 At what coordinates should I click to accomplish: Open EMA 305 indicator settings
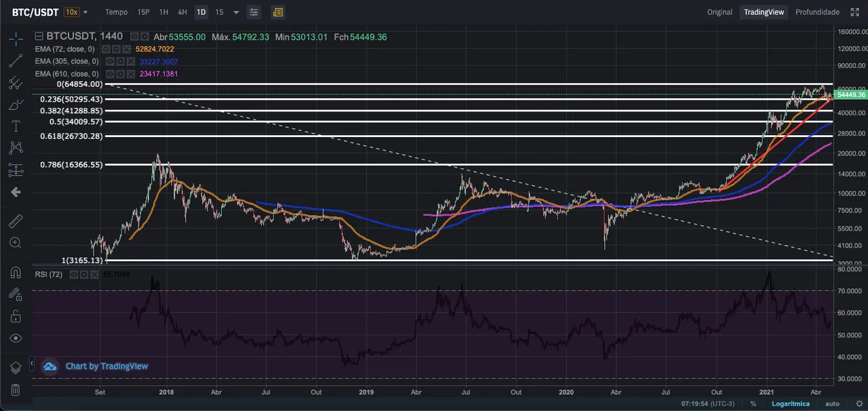(119, 61)
